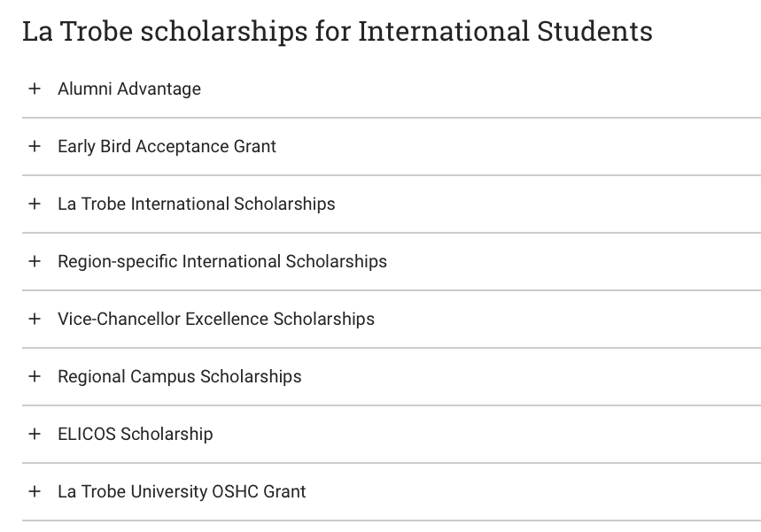Click plus icon beside Region-specific International Scholarships
761x532 pixels.
point(35,261)
